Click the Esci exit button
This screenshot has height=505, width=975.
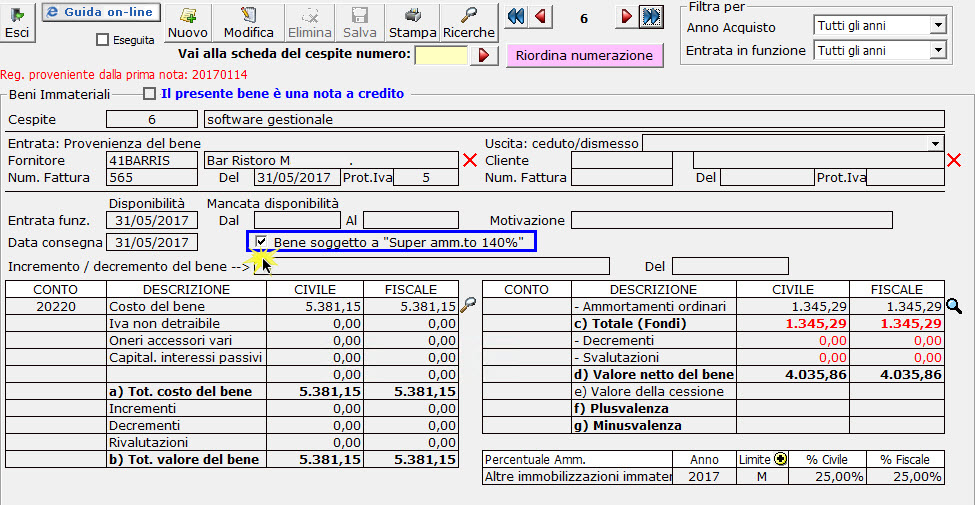point(17,22)
